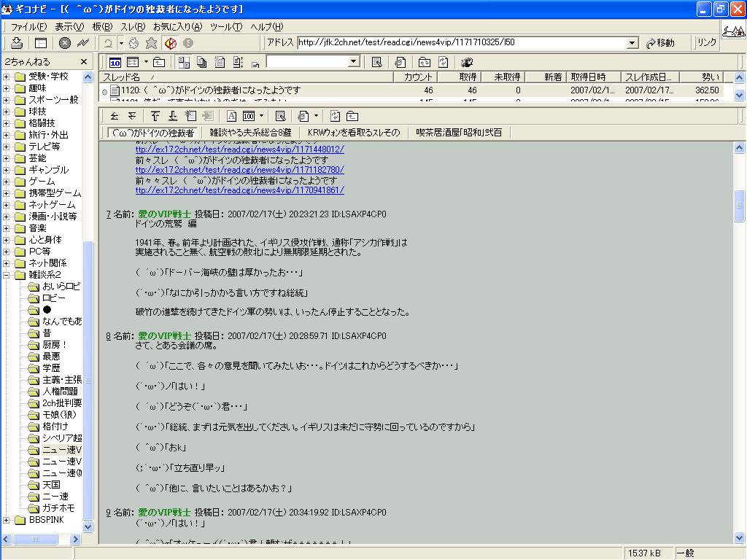Switch to 喫茶居酒屋「昭和」弐百 tab
747x560 pixels.
(x=459, y=133)
